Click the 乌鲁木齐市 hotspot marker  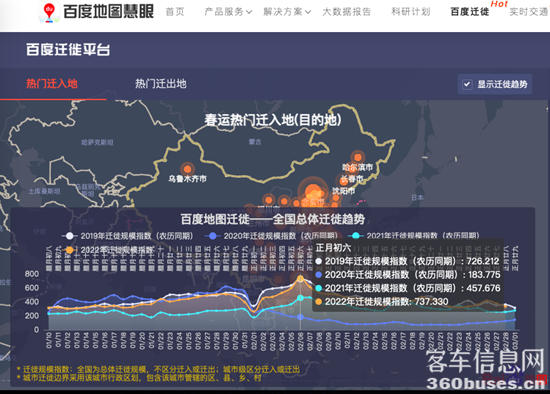tap(187, 169)
